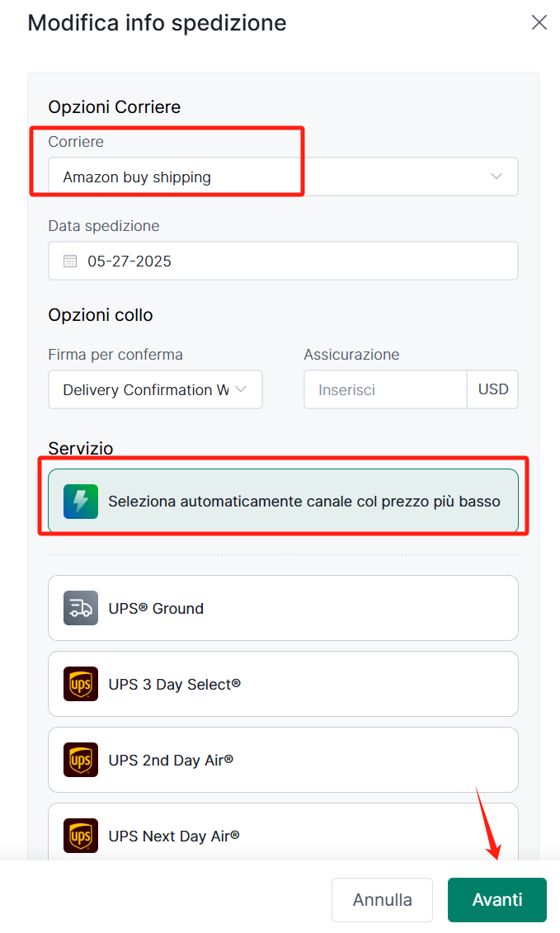Choose UPS Next Day Air® service

(283, 832)
